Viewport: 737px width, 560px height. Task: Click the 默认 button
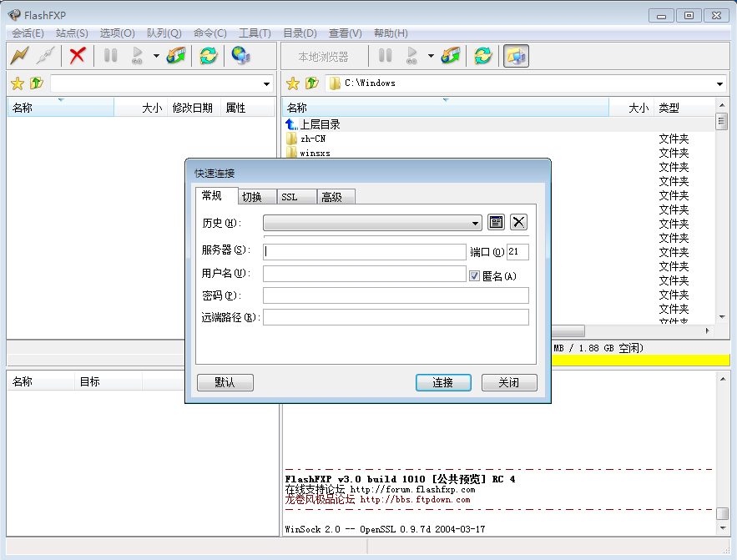coord(225,382)
